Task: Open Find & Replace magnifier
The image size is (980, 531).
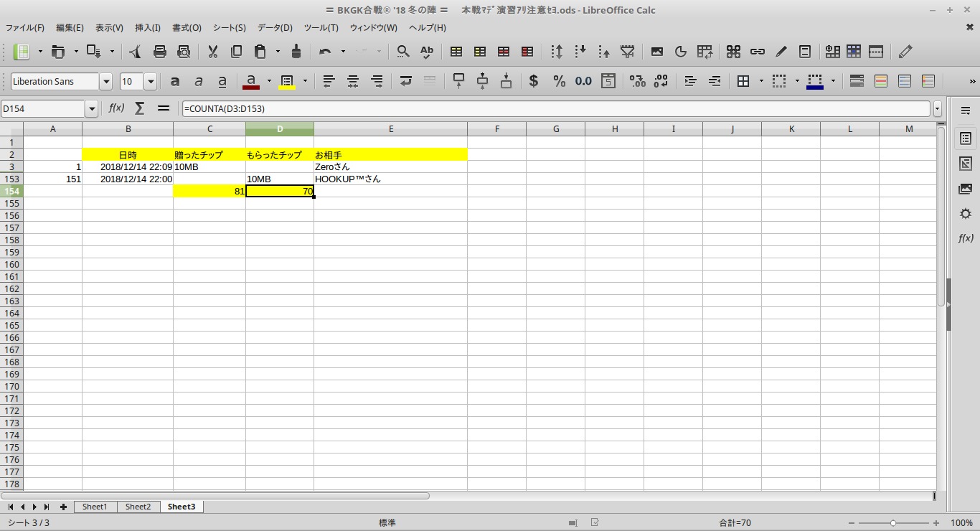Action: pos(403,52)
